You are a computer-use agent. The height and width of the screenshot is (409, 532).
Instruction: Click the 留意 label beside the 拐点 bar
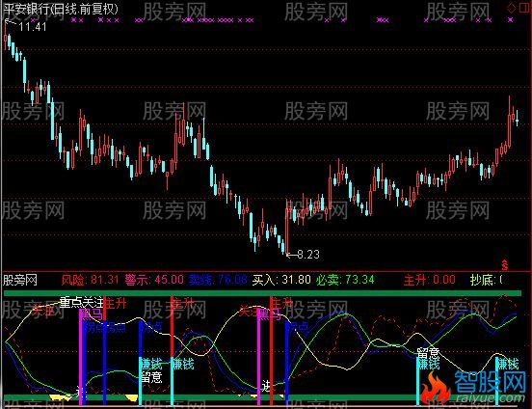(x=151, y=377)
